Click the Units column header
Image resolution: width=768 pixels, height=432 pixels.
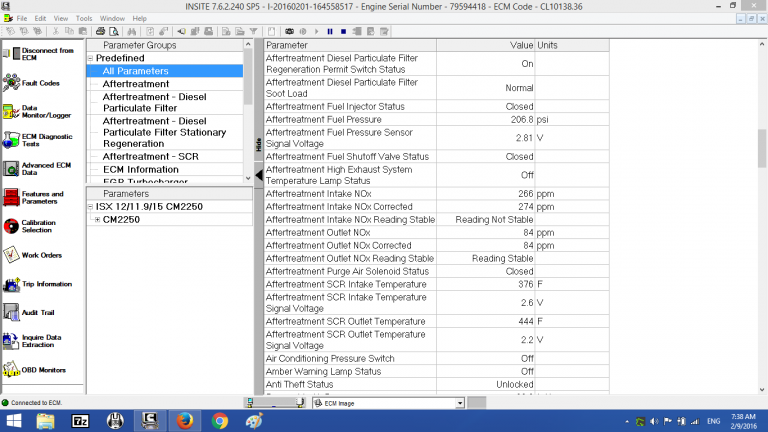pos(572,45)
